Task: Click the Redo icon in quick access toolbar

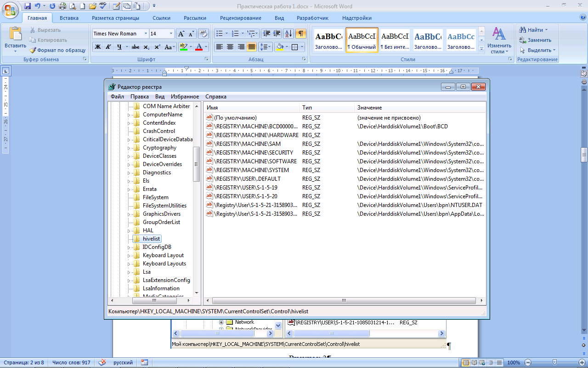Action: point(52,6)
